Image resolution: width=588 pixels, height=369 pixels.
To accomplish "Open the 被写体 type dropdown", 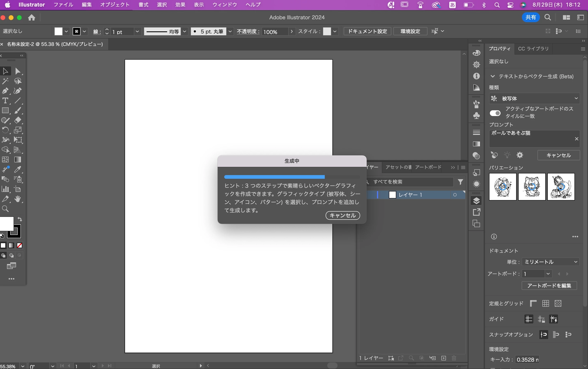I will pos(534,98).
